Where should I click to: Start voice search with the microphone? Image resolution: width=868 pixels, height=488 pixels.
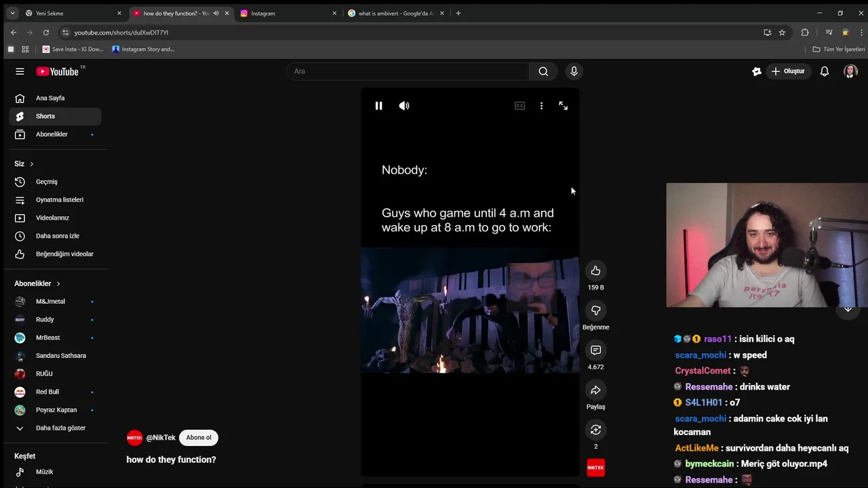pyautogui.click(x=574, y=71)
